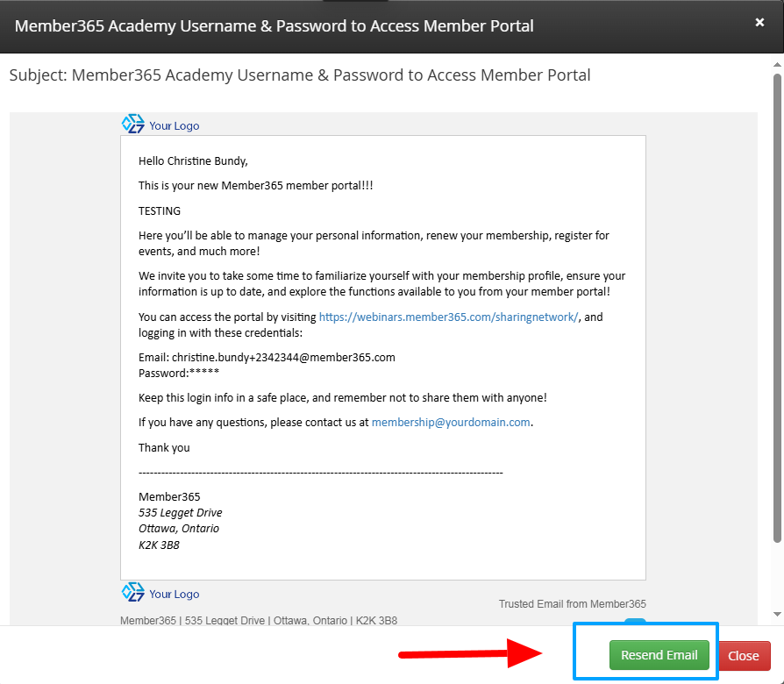Click the scrollbar up arrow
This screenshot has width=784, height=684.
pos(777,65)
